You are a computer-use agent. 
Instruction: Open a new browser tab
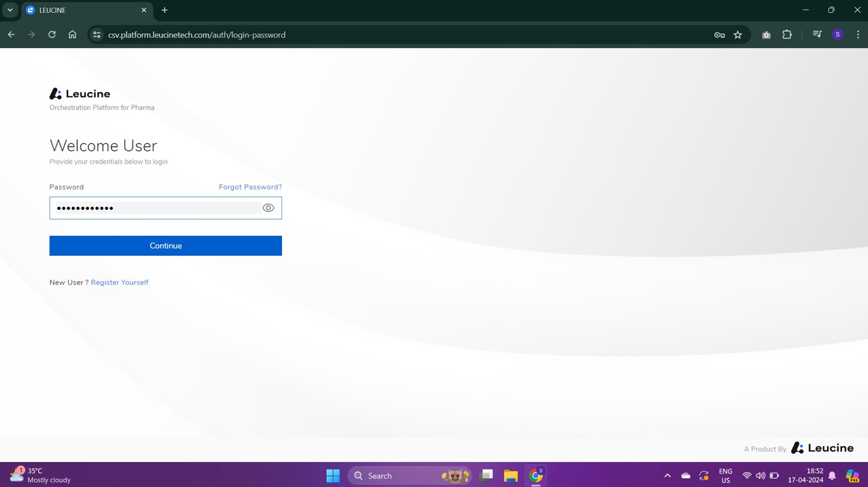164,10
